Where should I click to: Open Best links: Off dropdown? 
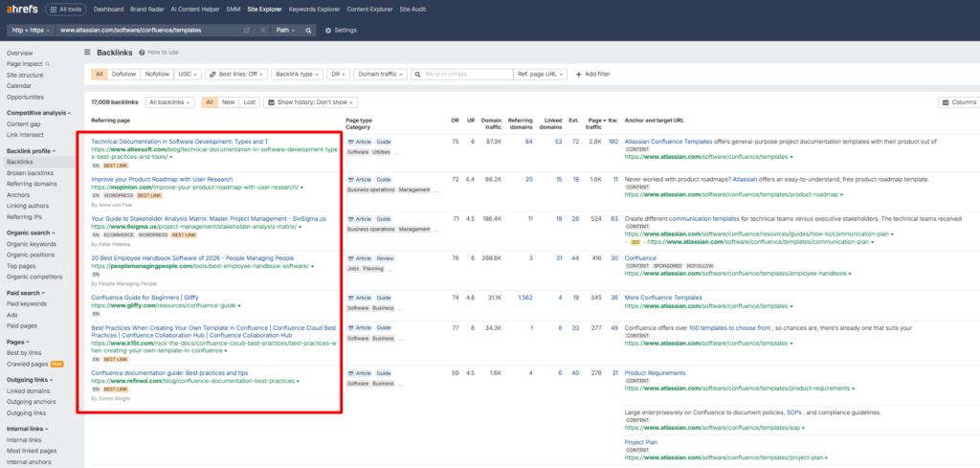pyautogui.click(x=236, y=74)
